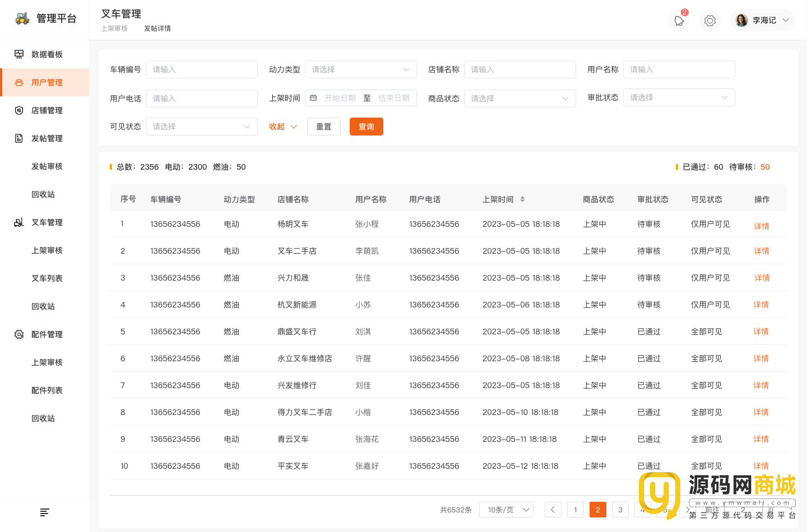Open the 李海记 user menu
The image size is (807, 532).
click(x=763, y=21)
